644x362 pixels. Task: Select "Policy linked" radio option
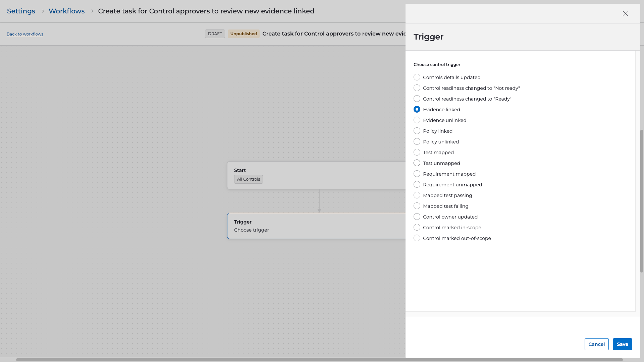click(417, 131)
